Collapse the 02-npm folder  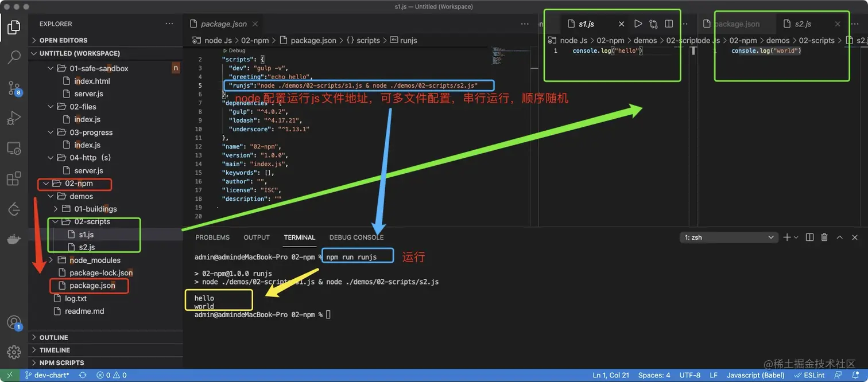point(79,184)
